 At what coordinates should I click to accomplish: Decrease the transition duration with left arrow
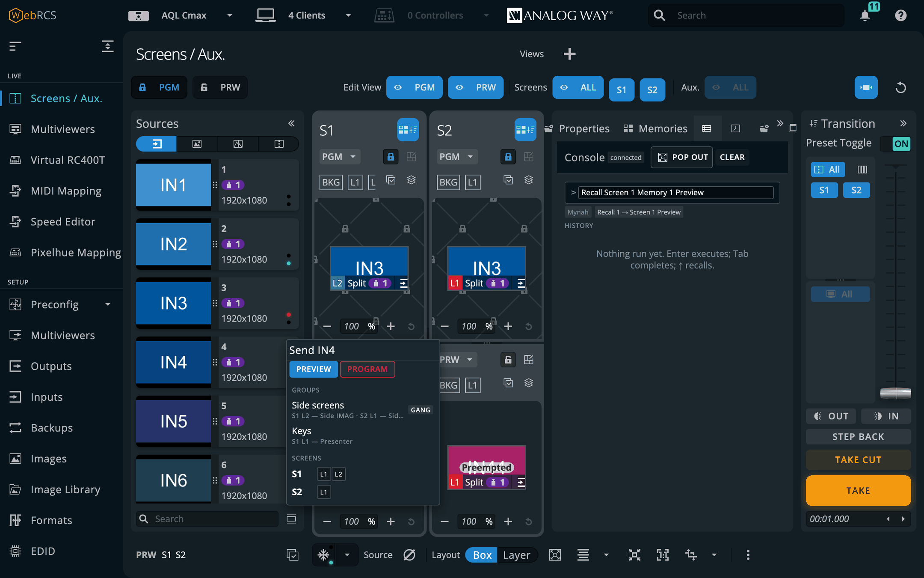[x=888, y=519]
